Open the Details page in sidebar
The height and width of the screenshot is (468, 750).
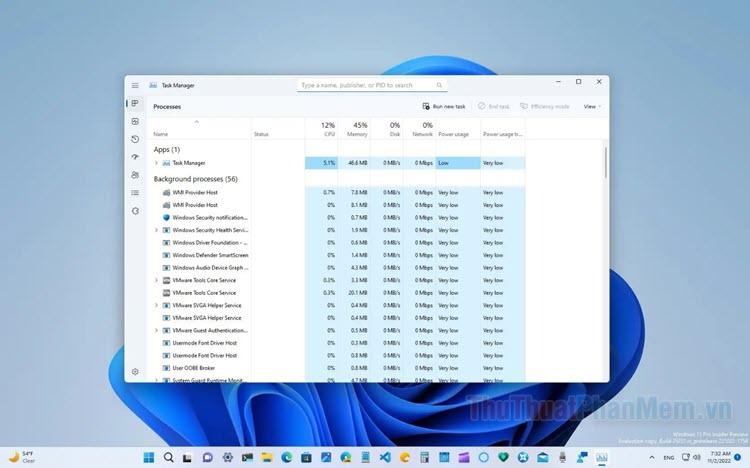(135, 193)
